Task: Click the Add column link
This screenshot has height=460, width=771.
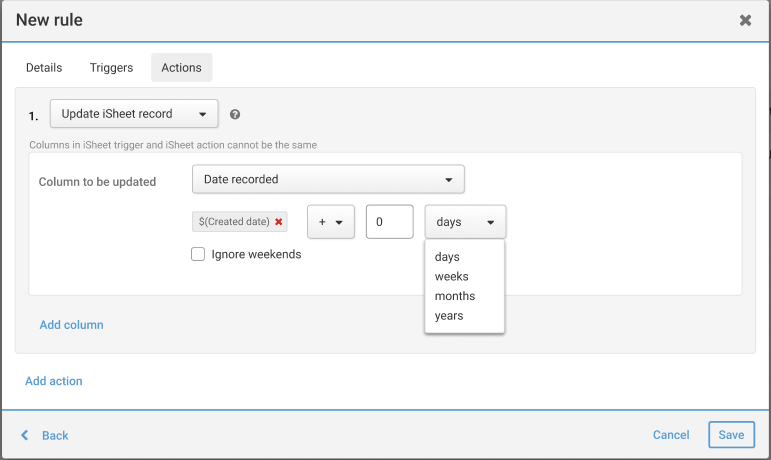Action: pos(71,325)
